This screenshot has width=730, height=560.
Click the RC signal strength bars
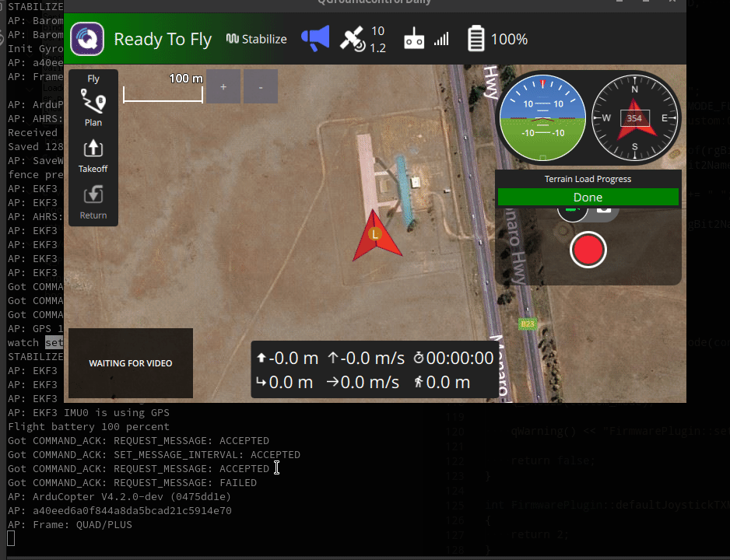click(441, 39)
